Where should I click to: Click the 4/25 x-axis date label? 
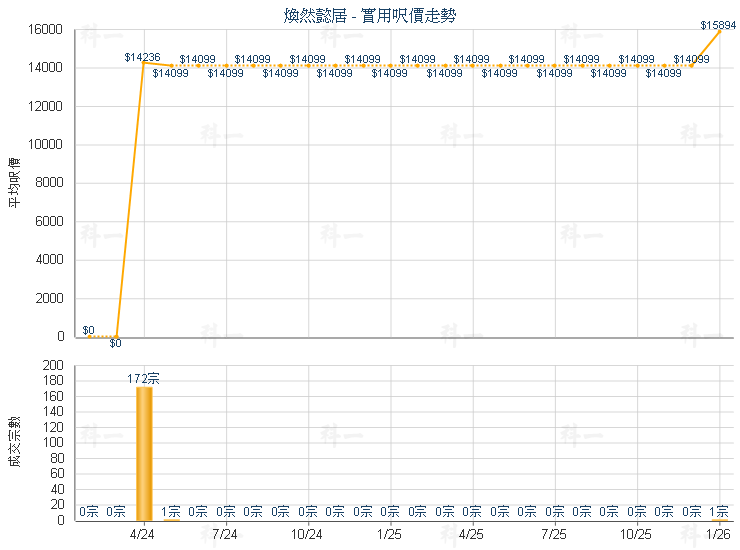click(472, 534)
